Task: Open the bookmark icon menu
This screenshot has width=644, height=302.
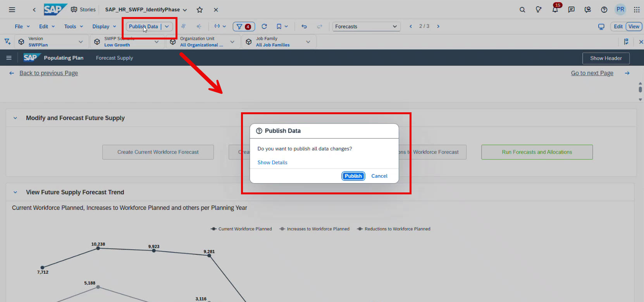Action: (282, 26)
